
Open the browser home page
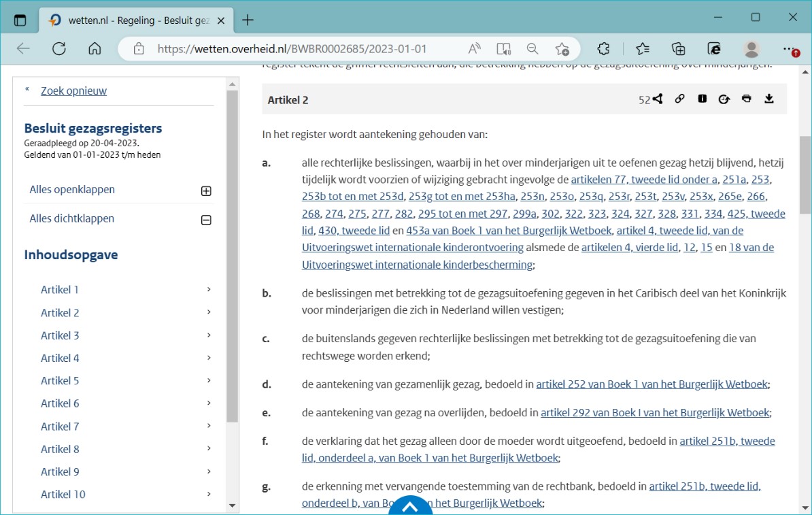tap(95, 49)
